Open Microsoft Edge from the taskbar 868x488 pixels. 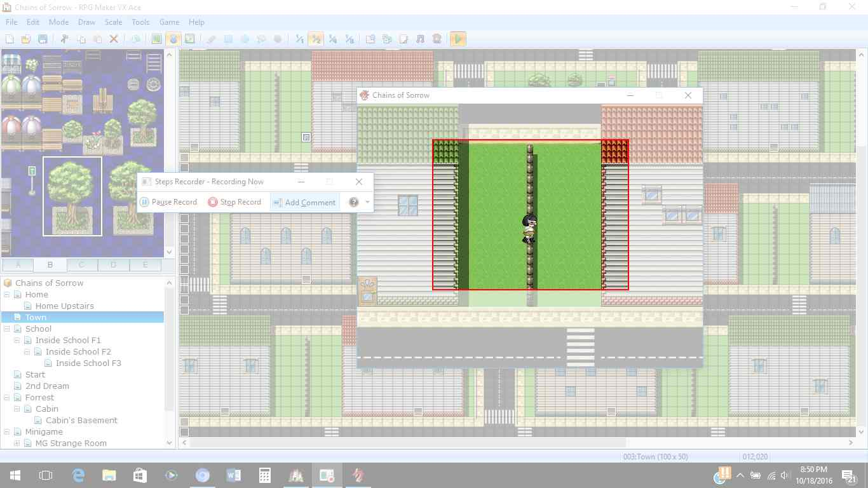click(78, 475)
